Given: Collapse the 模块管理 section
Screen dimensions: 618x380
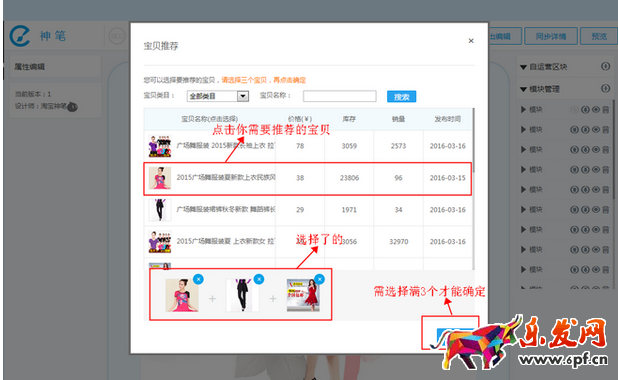Looking at the screenshot, I should click(523, 89).
